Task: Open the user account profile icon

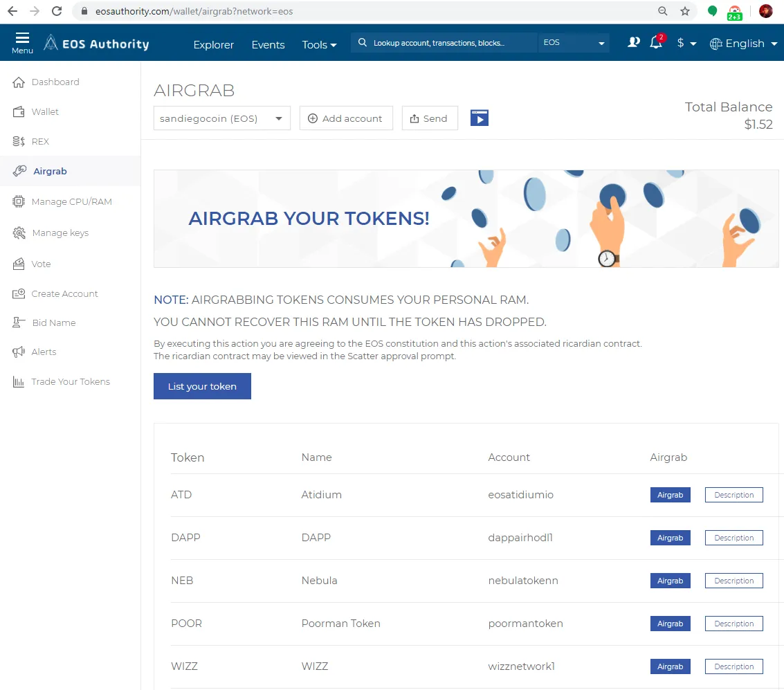Action: click(x=634, y=42)
